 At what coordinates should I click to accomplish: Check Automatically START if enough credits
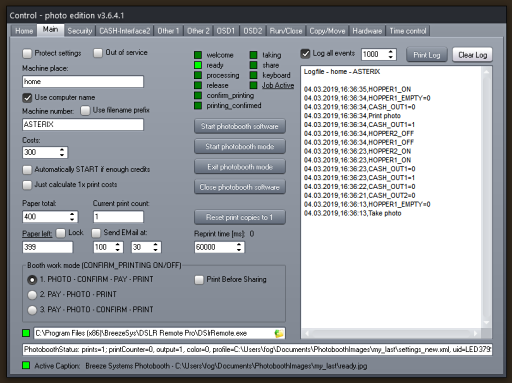pos(27,170)
